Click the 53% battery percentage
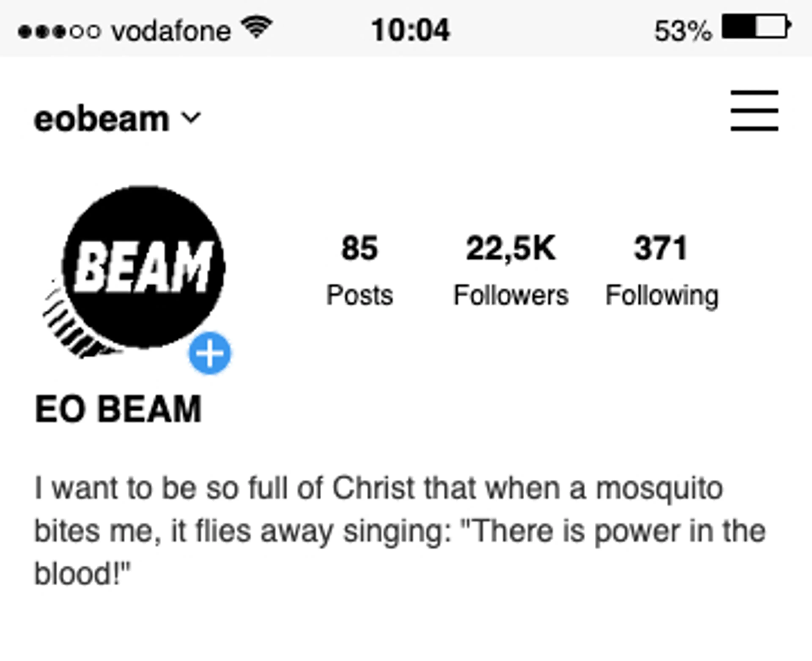 [x=683, y=30]
